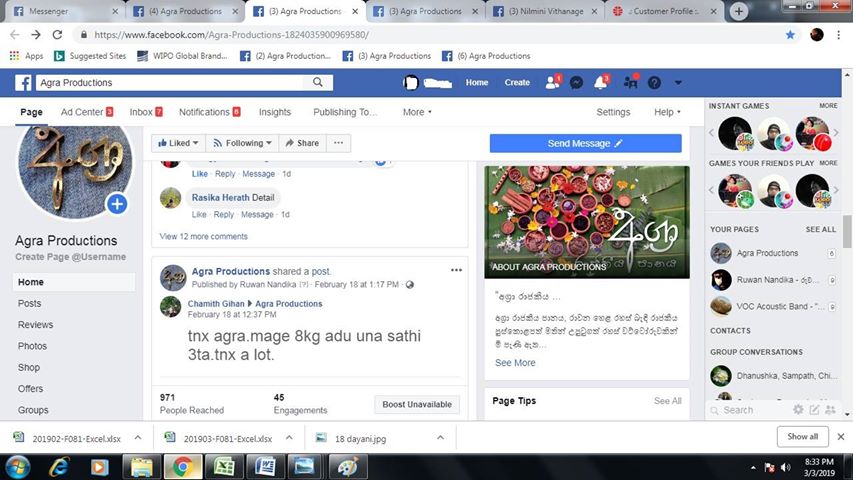Open Dhanushka, Sampath group conversation
853x480 pixels.
point(772,376)
